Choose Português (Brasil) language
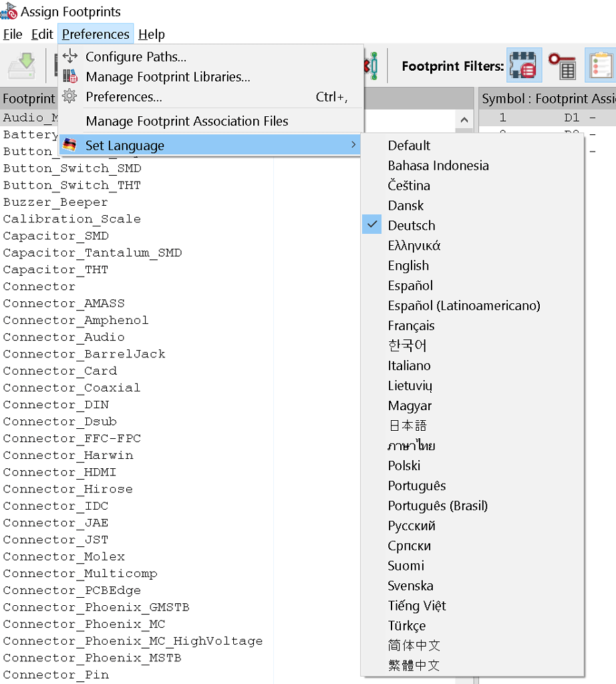616x684 pixels. click(438, 506)
